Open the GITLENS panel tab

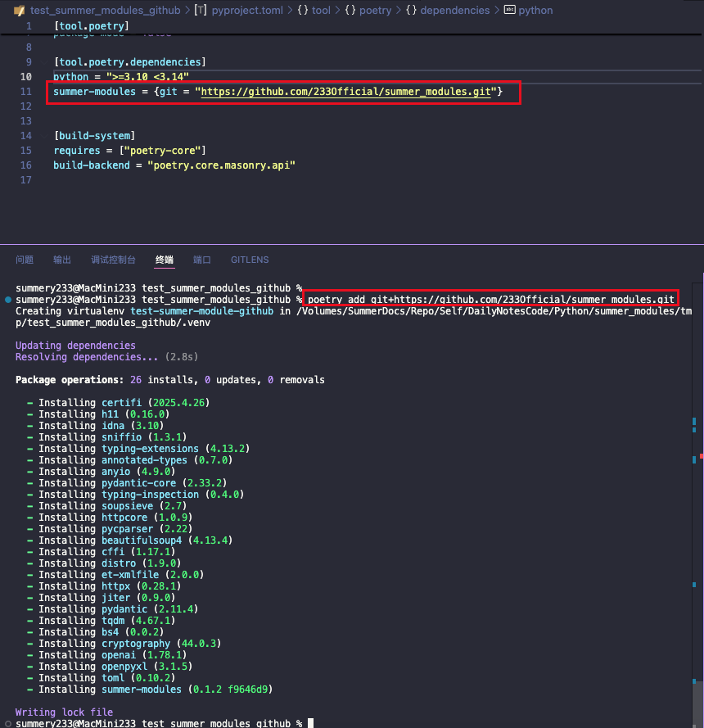pyautogui.click(x=250, y=260)
